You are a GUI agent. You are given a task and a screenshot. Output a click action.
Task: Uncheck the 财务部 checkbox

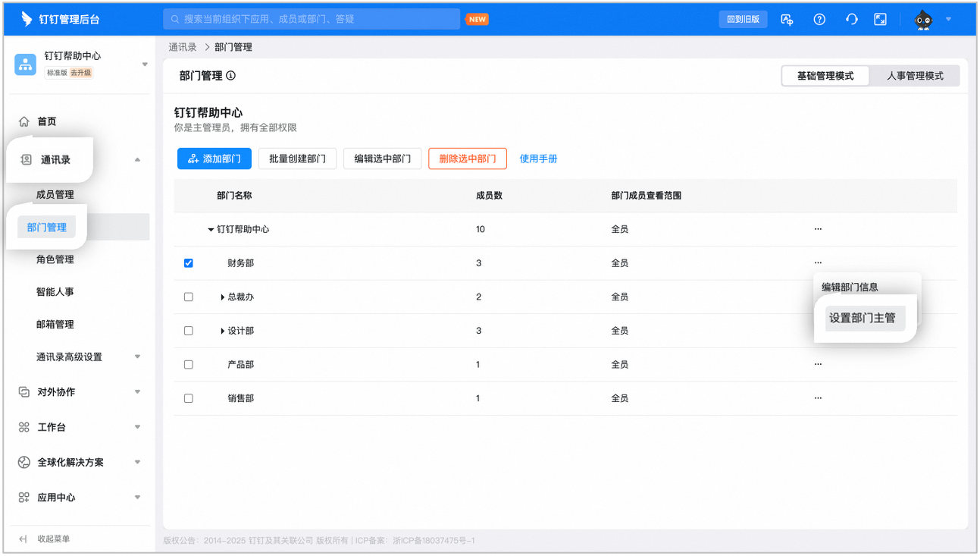point(189,263)
